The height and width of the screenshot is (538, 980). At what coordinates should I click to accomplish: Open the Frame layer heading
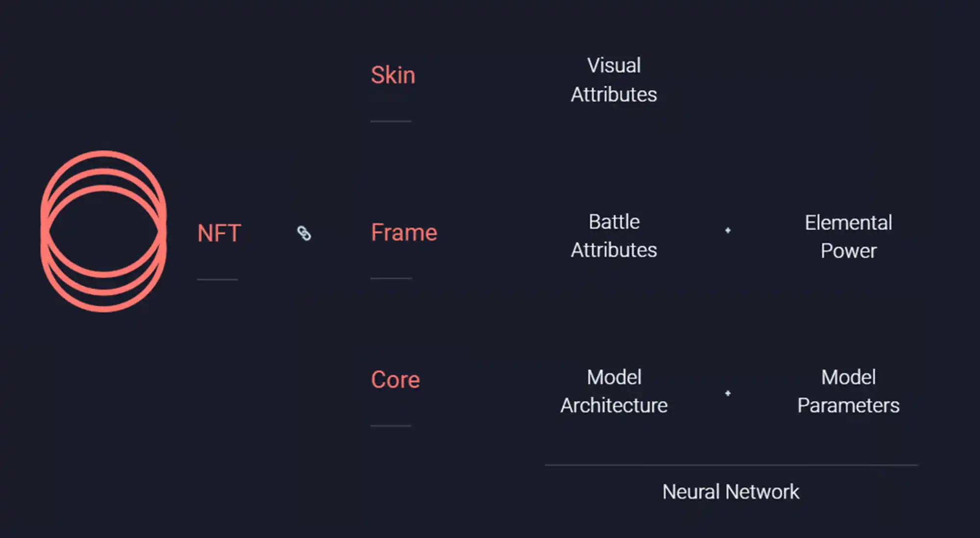coord(404,232)
